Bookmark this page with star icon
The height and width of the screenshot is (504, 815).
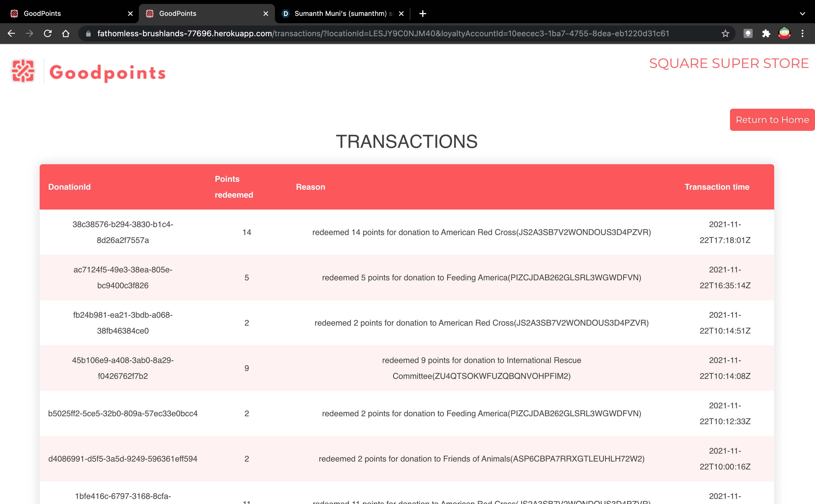coord(725,33)
